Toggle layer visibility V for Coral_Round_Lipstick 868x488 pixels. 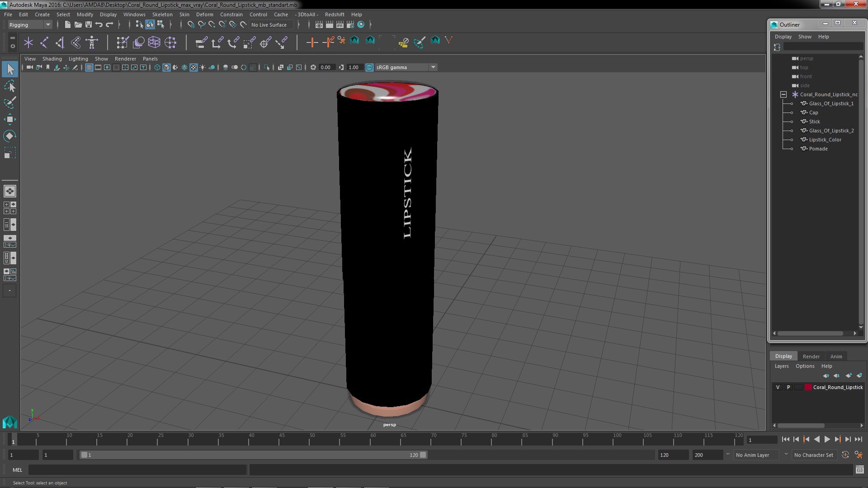coord(778,387)
